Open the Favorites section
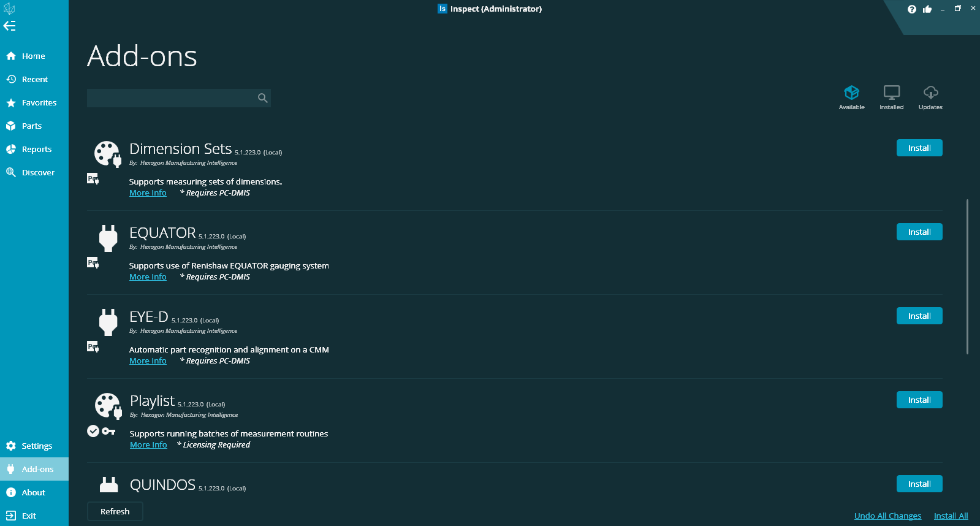The height and width of the screenshot is (526, 980). [39, 102]
